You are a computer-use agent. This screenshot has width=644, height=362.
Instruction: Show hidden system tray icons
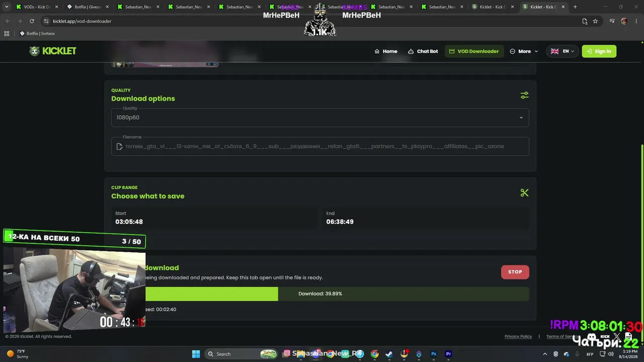point(545,354)
